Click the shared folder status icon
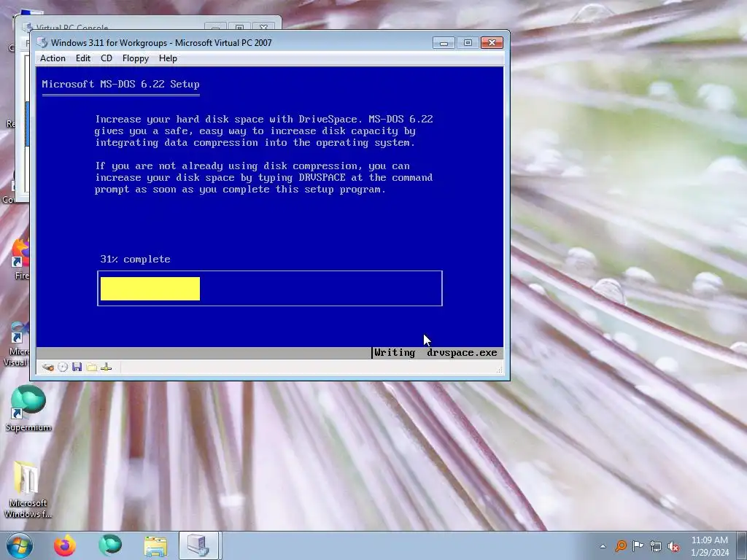Viewport: 747px width, 560px height. click(x=92, y=367)
